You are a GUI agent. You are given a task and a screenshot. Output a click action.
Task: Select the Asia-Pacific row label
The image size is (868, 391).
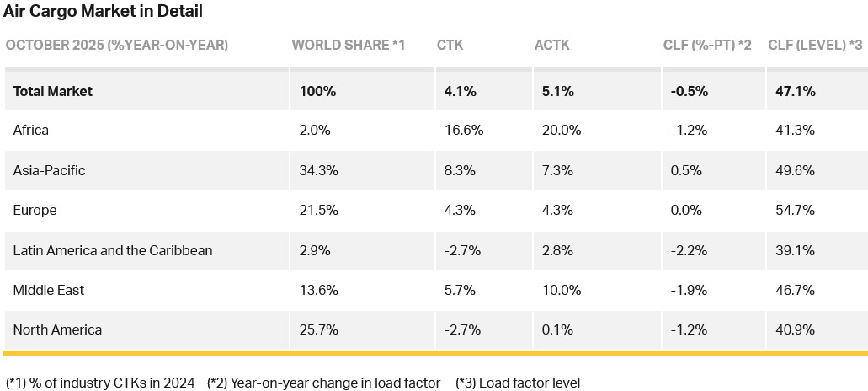tap(49, 170)
